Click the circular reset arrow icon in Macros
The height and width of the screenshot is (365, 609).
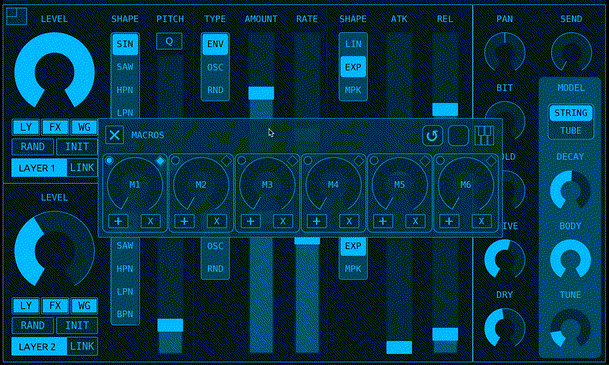click(x=432, y=136)
